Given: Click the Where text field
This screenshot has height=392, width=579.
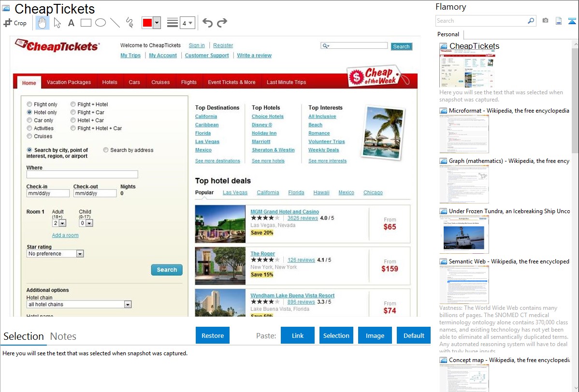Looking at the screenshot, I should tap(82, 174).
